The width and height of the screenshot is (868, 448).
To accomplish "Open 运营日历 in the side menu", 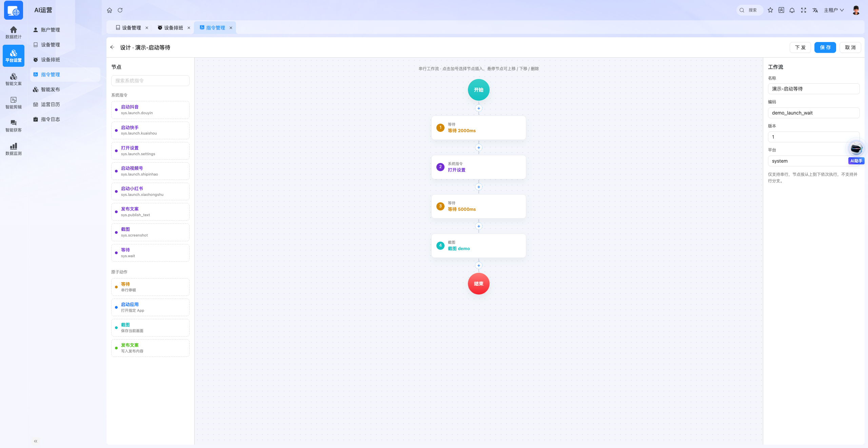I will tap(65, 104).
